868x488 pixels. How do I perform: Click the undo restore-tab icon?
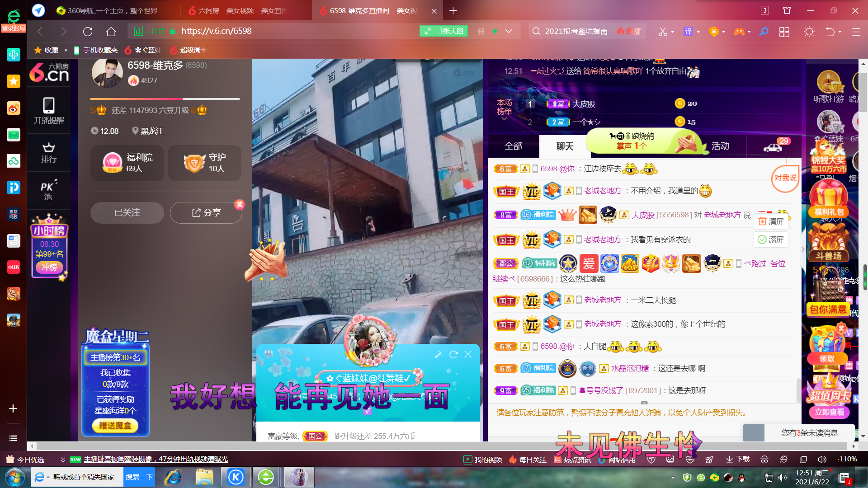pos(830,32)
